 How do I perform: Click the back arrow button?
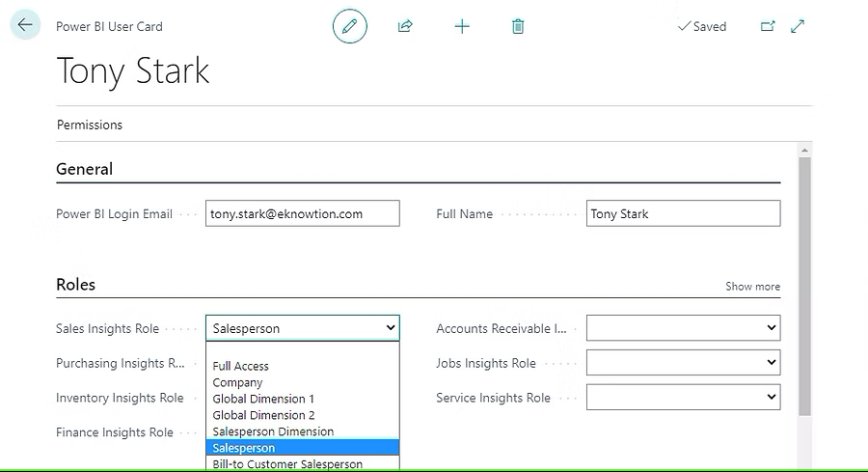(x=25, y=25)
